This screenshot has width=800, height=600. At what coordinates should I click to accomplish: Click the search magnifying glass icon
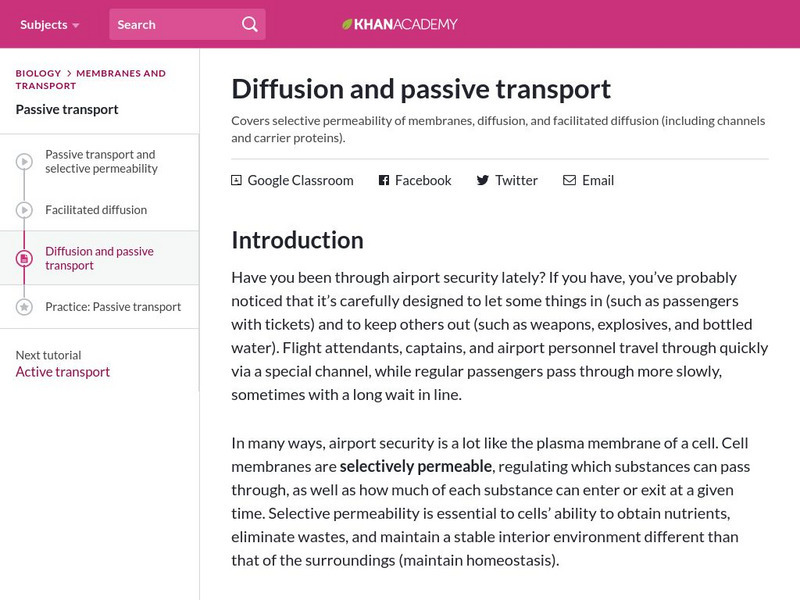[x=248, y=22]
